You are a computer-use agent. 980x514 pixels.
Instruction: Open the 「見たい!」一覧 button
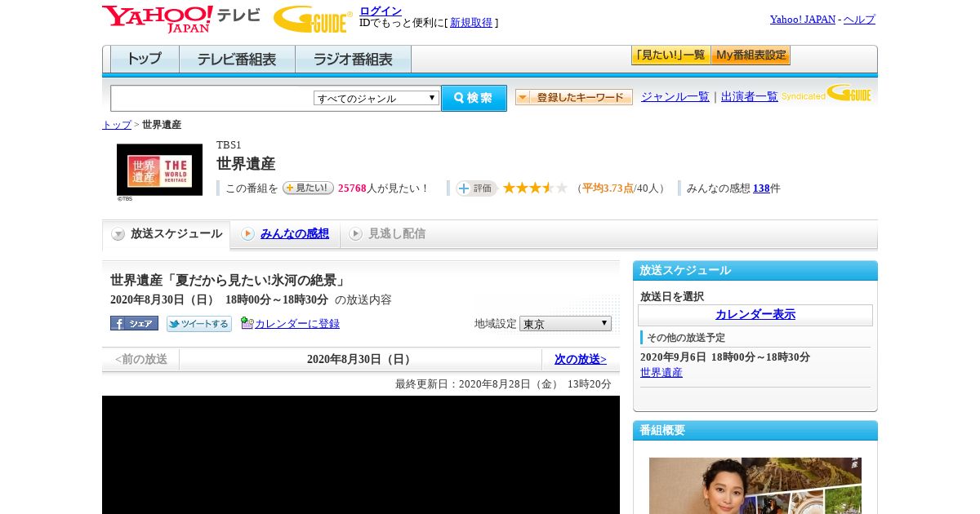670,55
